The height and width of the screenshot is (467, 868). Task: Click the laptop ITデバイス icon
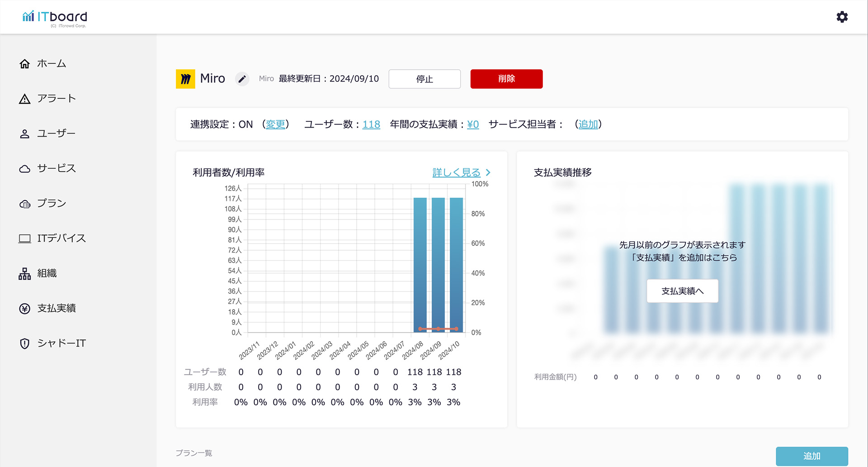click(25, 238)
